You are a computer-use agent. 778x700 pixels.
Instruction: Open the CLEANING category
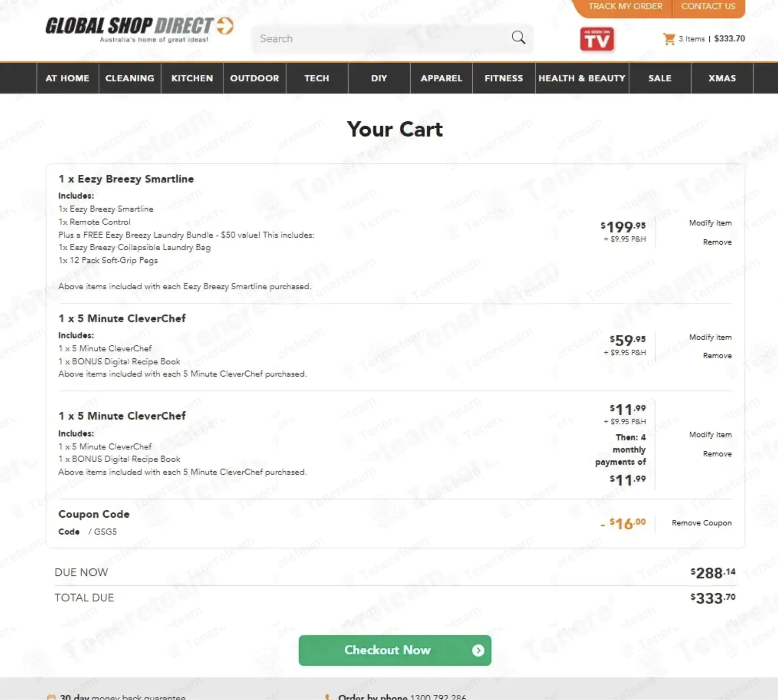(x=130, y=78)
